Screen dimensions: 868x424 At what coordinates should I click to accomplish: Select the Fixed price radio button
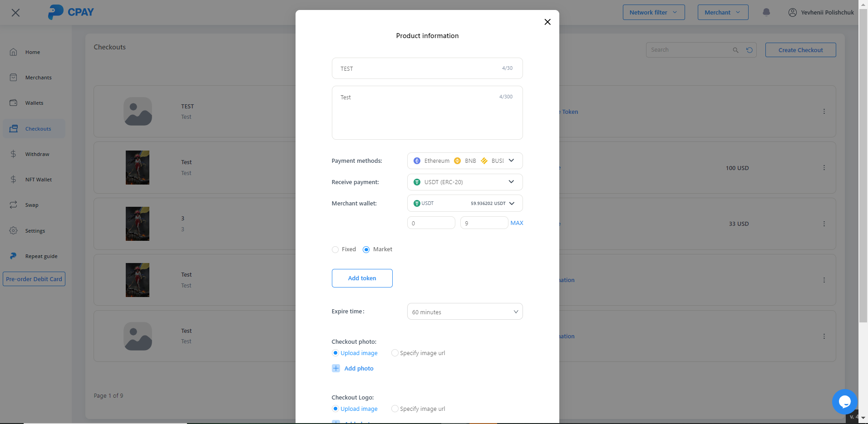335,249
